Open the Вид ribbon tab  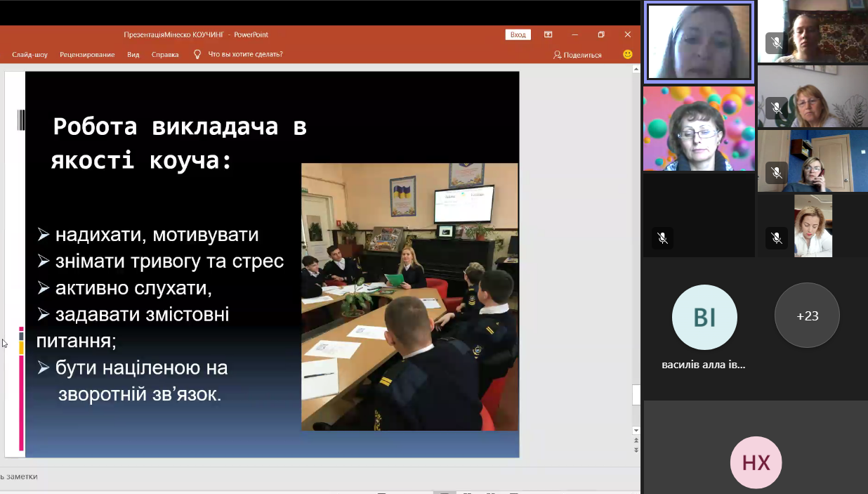(133, 55)
